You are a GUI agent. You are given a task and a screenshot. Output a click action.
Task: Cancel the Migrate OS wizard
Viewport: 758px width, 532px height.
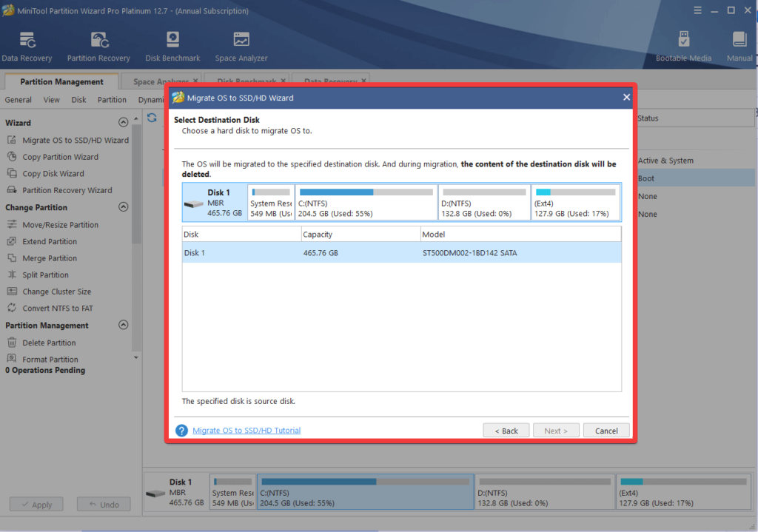pyautogui.click(x=606, y=431)
